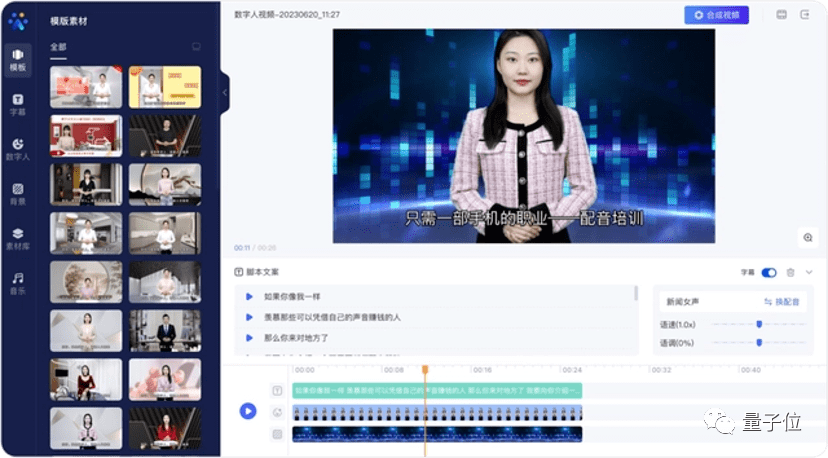
Task: Adjust the 语速 speech speed slider
Action: point(759,324)
